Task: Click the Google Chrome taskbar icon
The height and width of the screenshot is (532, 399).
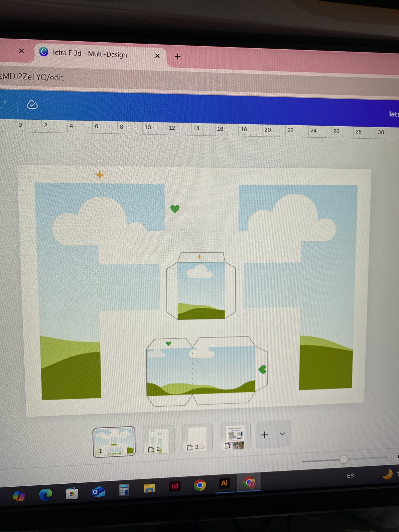Action: (199, 485)
